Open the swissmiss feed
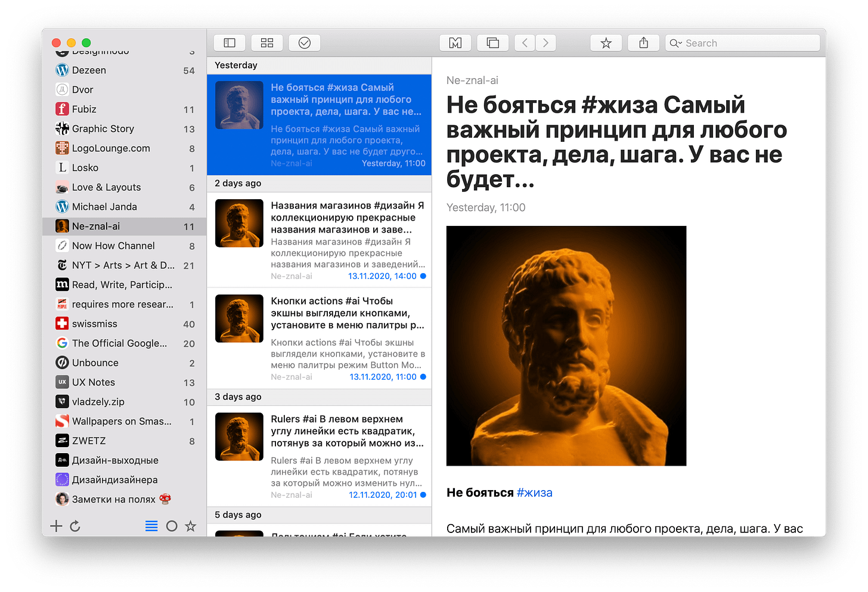The width and height of the screenshot is (868, 592). [x=125, y=324]
